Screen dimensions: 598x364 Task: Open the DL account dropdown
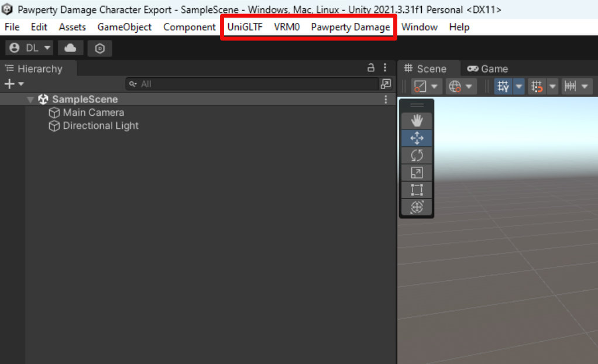(29, 48)
